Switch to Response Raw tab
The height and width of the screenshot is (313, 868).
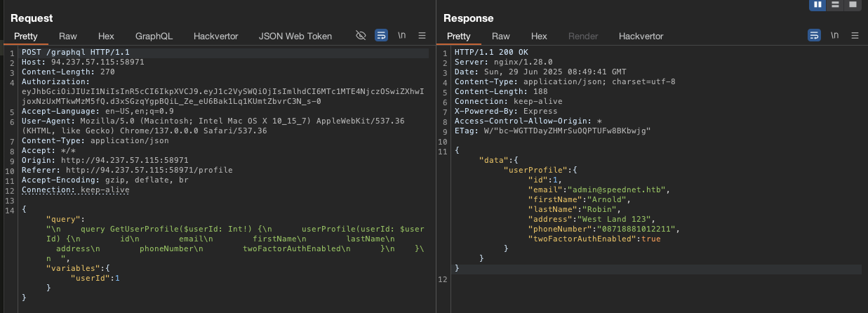[501, 36]
